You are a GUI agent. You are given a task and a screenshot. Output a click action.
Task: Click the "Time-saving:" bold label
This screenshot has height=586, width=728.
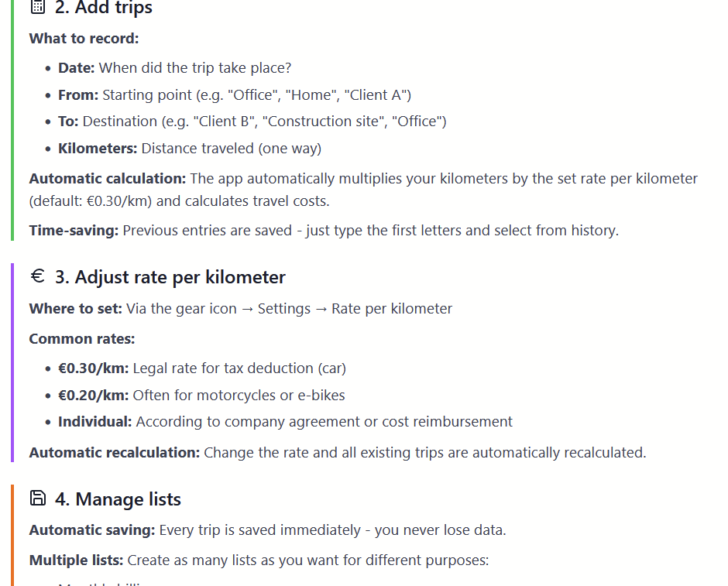(74, 231)
